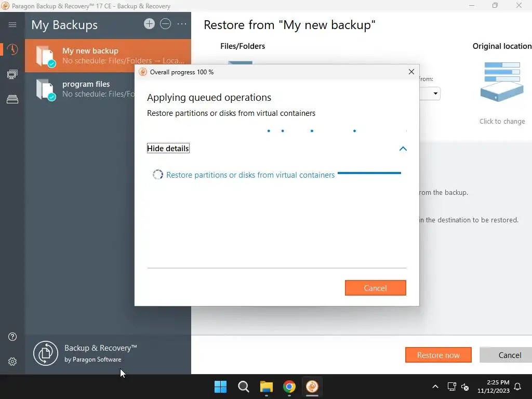Click Hide details link
This screenshot has height=399, width=532.
click(168, 148)
